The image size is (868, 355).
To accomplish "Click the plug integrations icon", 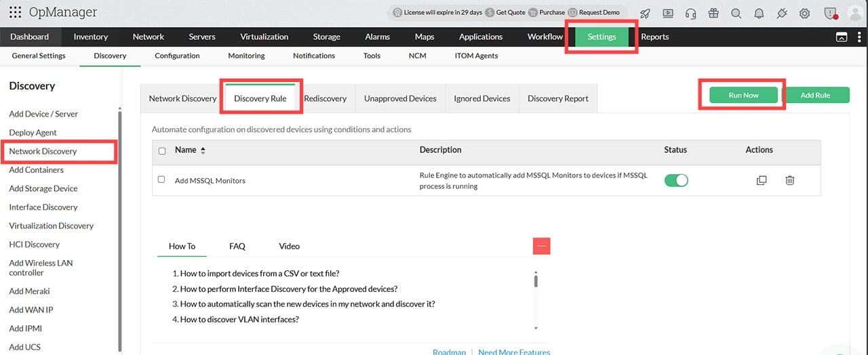I will click(782, 13).
